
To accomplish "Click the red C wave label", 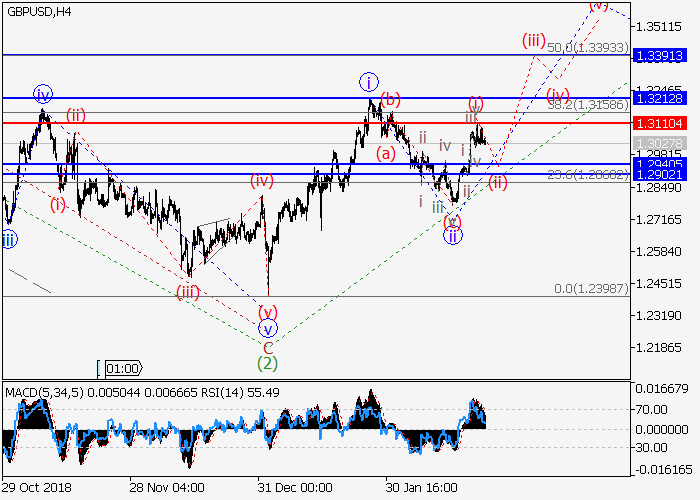I will click(267, 346).
